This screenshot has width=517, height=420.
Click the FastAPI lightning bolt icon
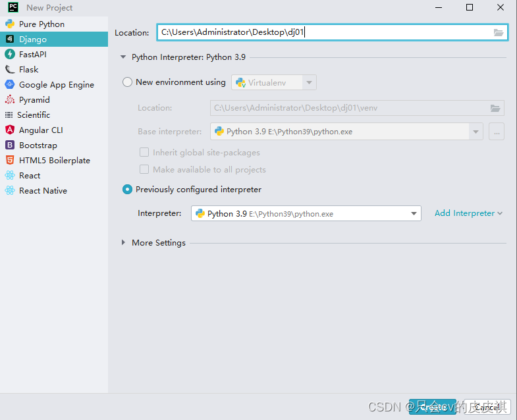point(10,54)
